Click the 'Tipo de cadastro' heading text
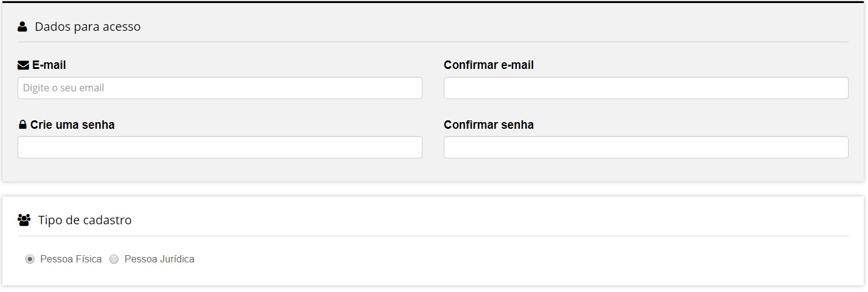Screen dimensions: 868x292 (x=85, y=220)
